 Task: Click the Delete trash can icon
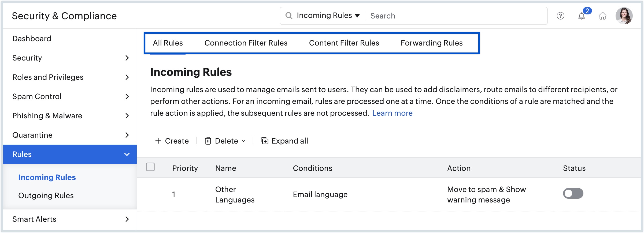pyautogui.click(x=208, y=141)
